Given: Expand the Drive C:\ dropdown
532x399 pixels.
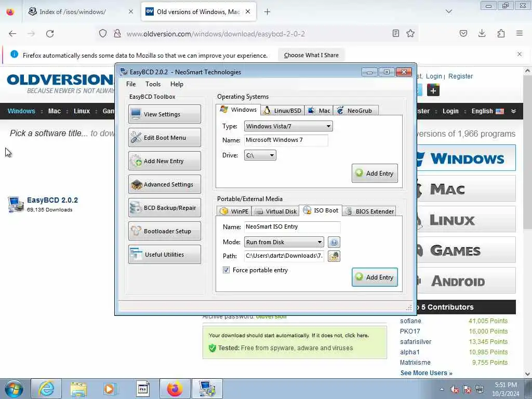Looking at the screenshot, I should click(x=260, y=155).
